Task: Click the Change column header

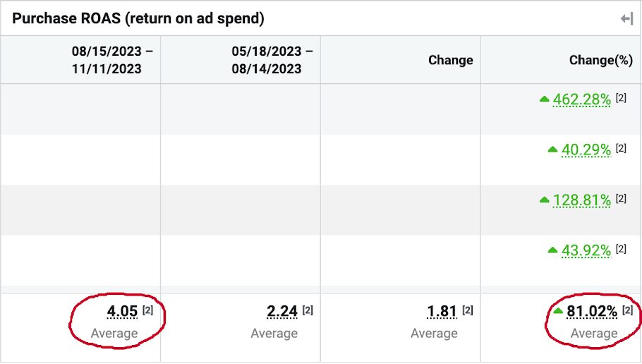Action: pyautogui.click(x=450, y=60)
